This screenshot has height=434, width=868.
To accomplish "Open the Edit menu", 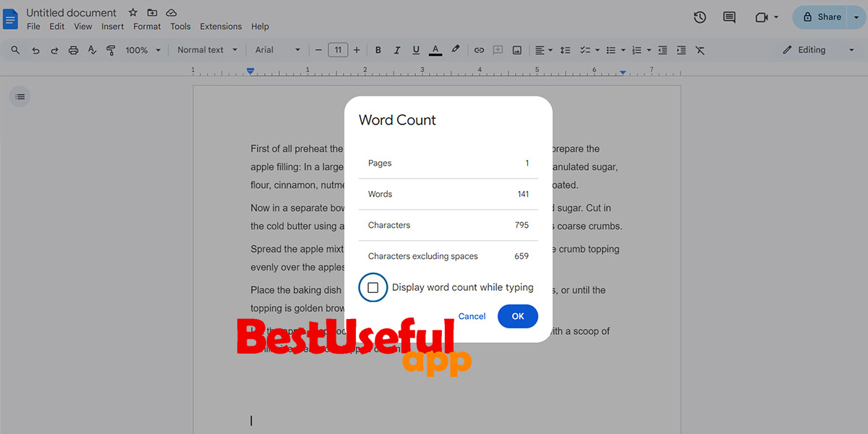I will 57,26.
